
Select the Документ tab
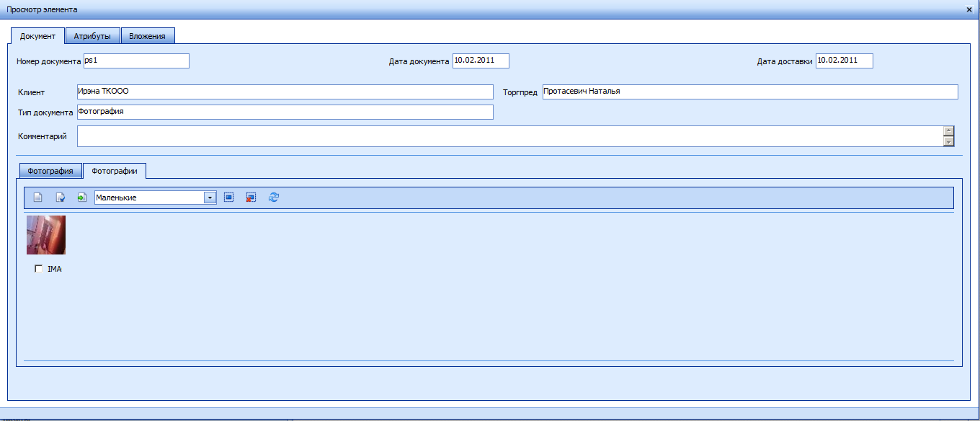pos(37,36)
